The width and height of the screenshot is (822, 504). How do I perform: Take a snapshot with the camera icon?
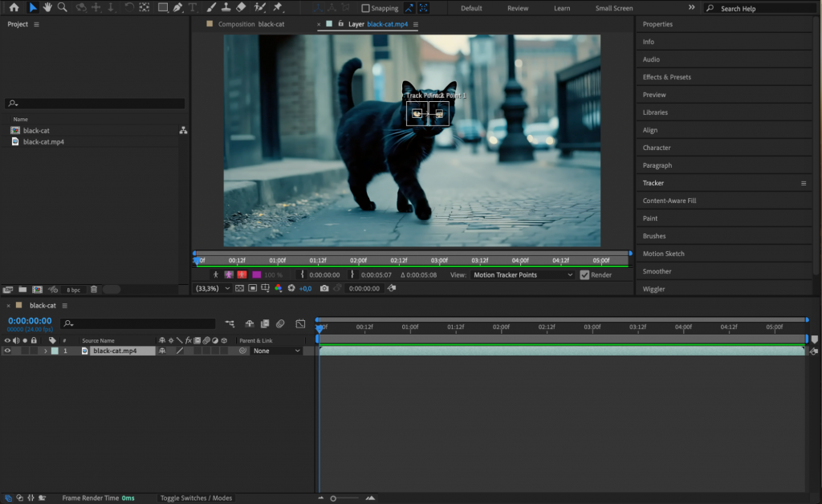coord(324,288)
